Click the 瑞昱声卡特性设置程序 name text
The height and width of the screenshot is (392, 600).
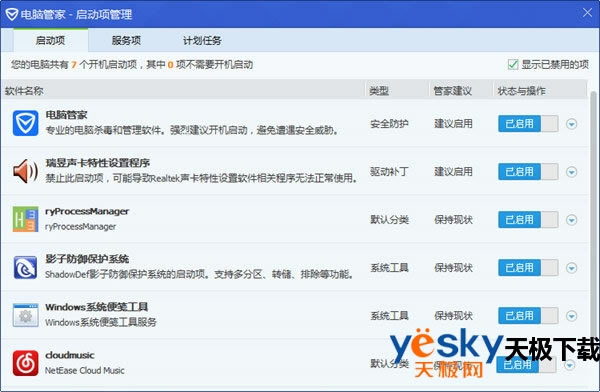(98, 163)
